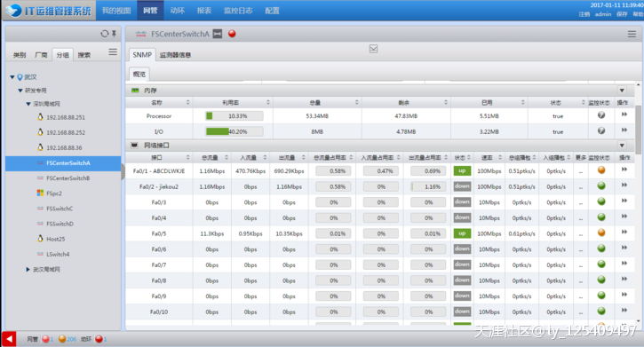Click the 保存 link in header
The height and width of the screenshot is (347, 644).
(622, 14)
